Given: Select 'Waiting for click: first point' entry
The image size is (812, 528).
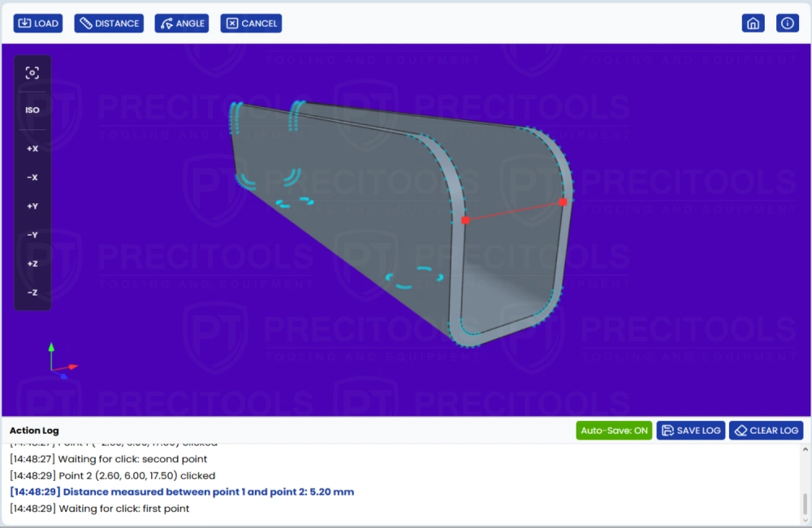Looking at the screenshot, I should [x=99, y=509].
